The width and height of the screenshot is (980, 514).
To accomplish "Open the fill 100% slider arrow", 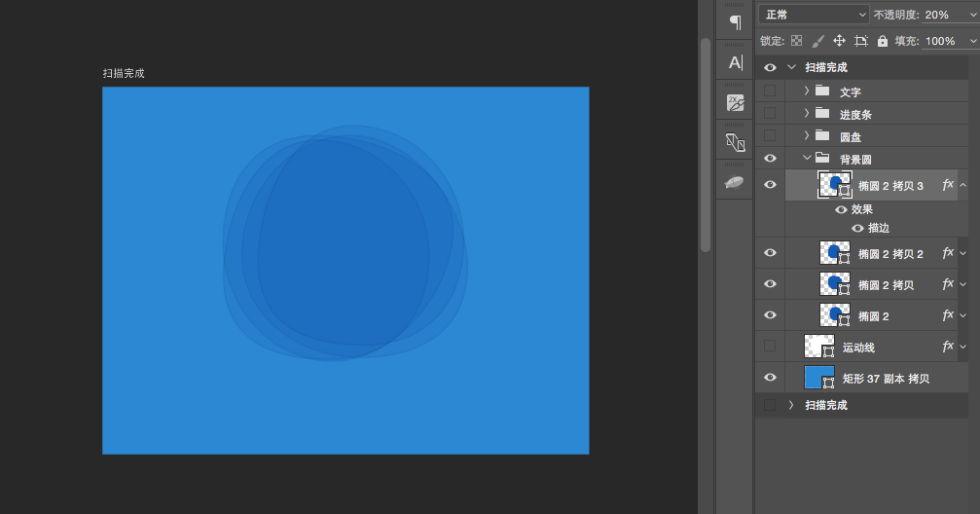I will pos(973,41).
